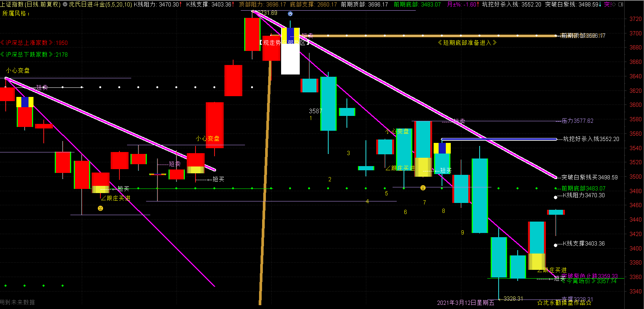644x309 pixels.
Task: Click wave count number 6
Action: pos(405,212)
